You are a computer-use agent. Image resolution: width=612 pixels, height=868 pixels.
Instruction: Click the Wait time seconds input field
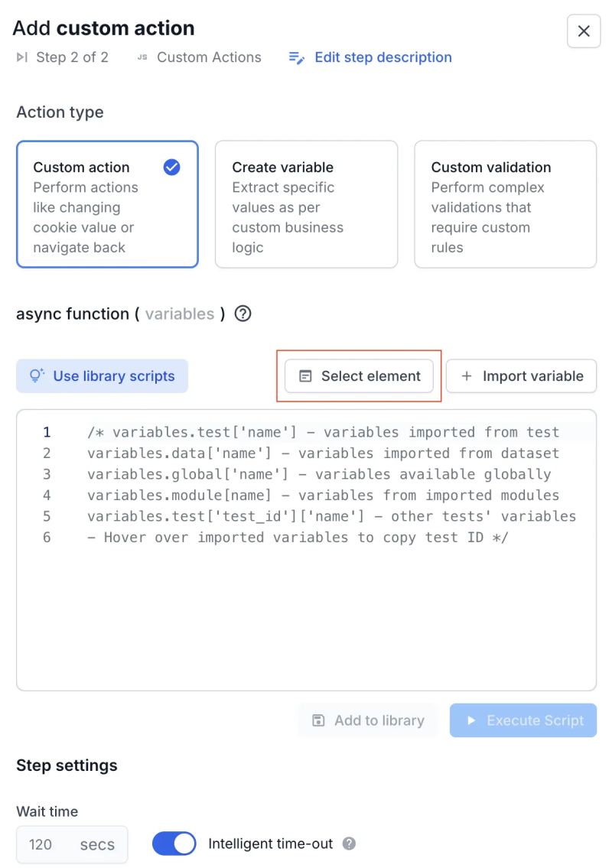point(71,844)
